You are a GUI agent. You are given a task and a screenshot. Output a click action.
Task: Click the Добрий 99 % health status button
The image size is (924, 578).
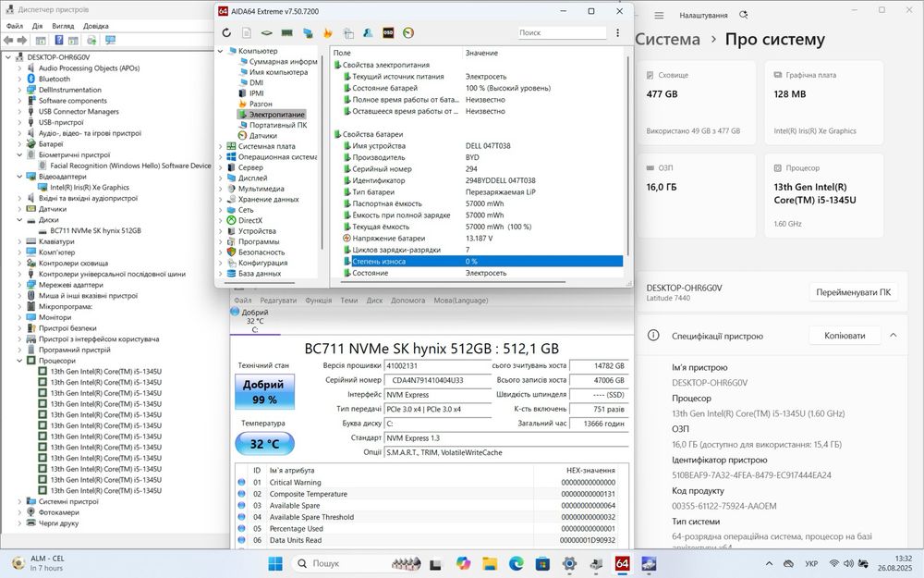click(264, 391)
